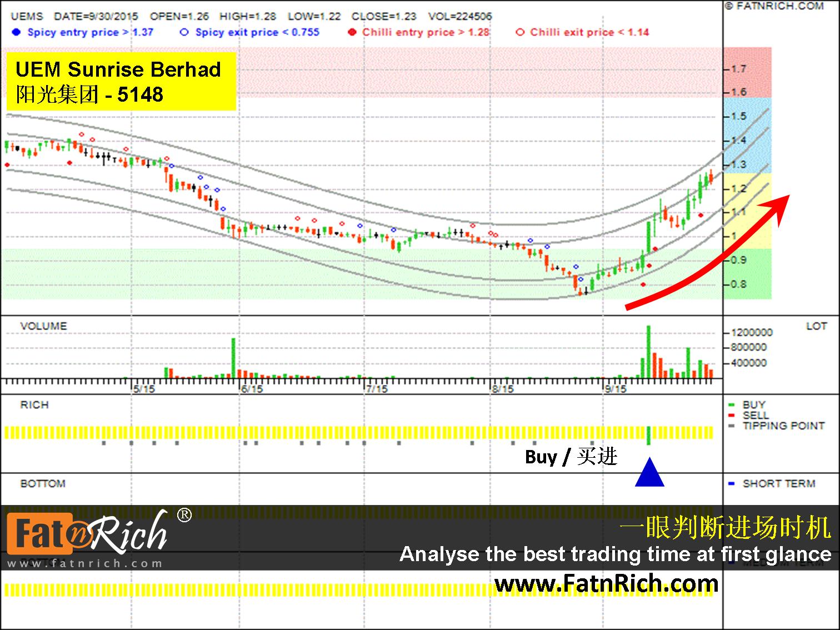Click the filled red Chilli entry price dot

pyautogui.click(x=352, y=32)
